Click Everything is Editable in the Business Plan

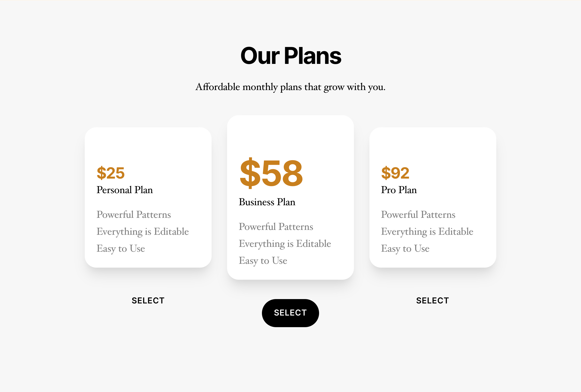tap(285, 244)
